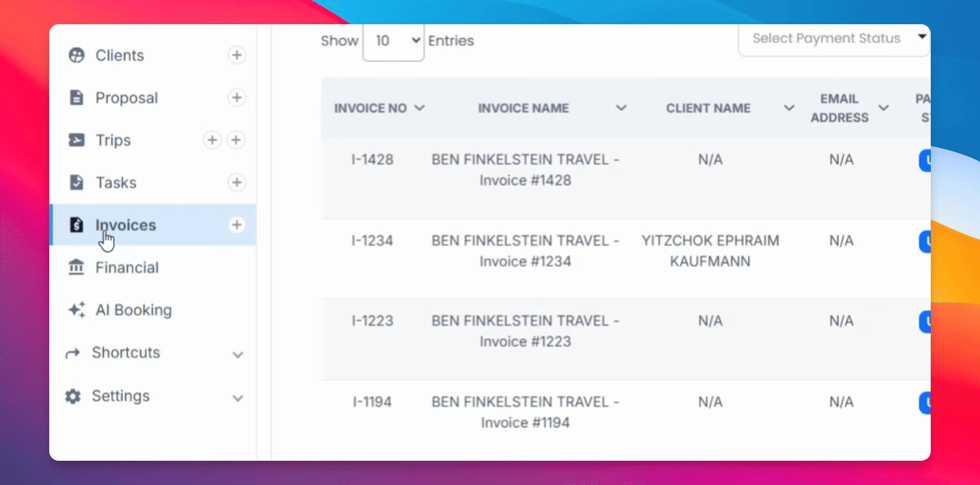Click the Trips terminal-style icon
The width and height of the screenshot is (980, 485).
(77, 140)
